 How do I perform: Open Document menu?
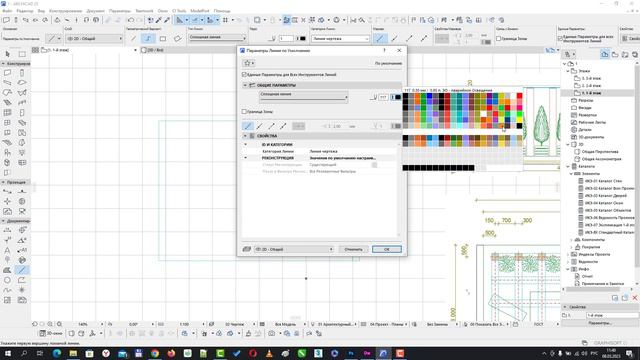pos(95,11)
